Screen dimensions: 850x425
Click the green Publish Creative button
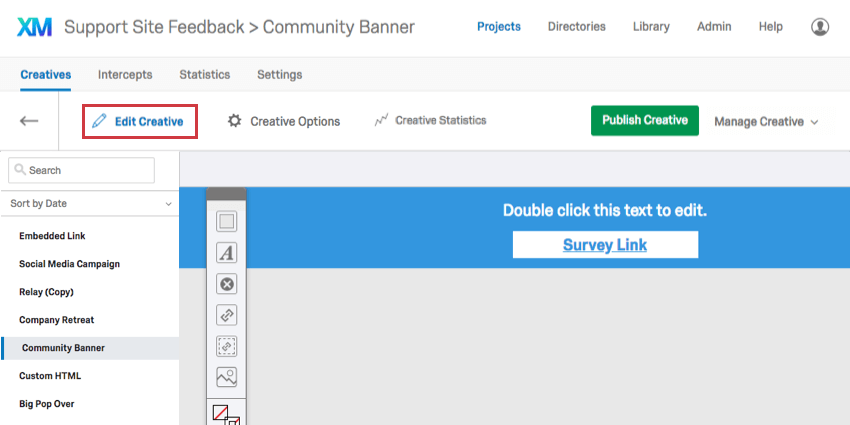645,120
